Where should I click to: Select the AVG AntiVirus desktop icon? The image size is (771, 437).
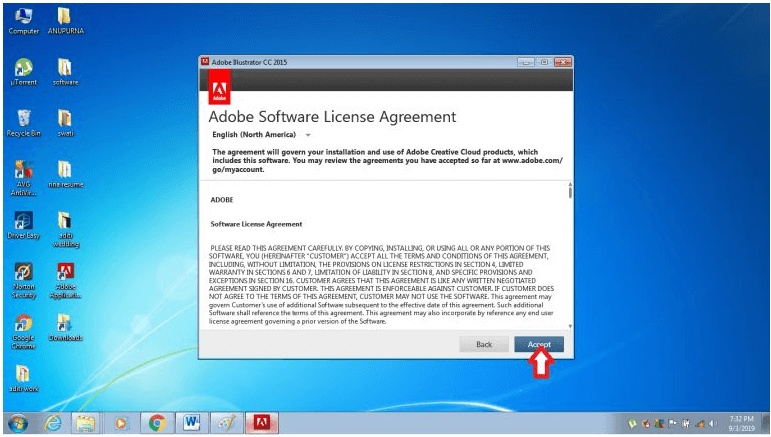(24, 178)
